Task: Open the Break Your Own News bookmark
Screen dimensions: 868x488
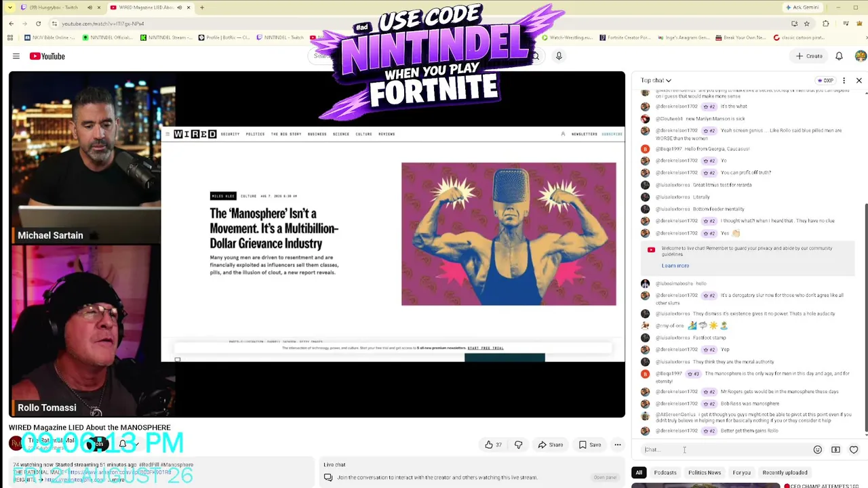Action: coord(742,38)
